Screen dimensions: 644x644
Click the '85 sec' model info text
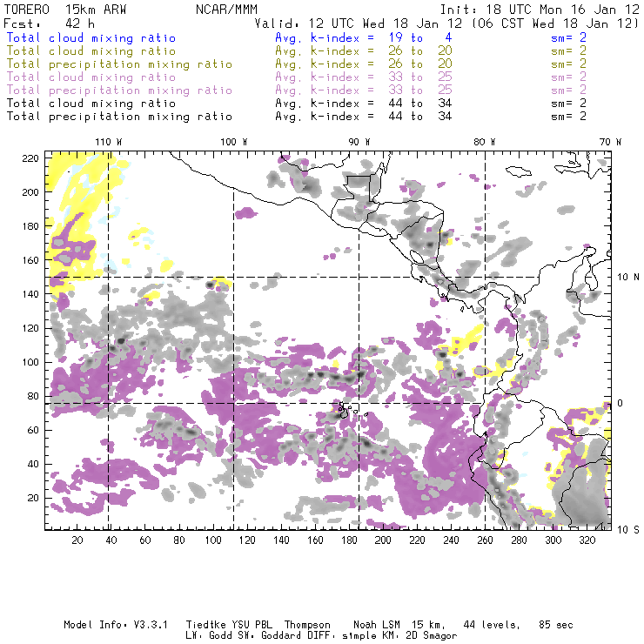coord(556,625)
